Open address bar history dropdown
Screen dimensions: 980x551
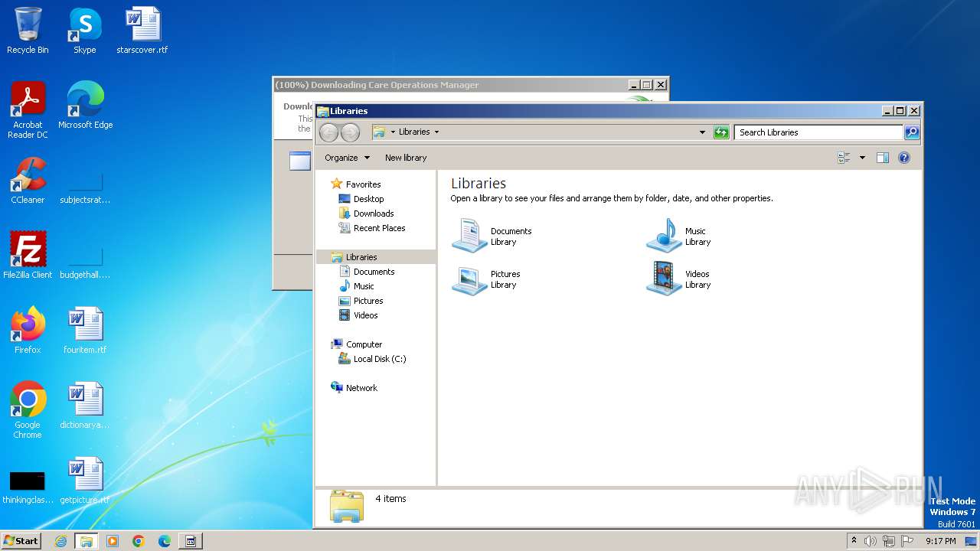point(702,132)
